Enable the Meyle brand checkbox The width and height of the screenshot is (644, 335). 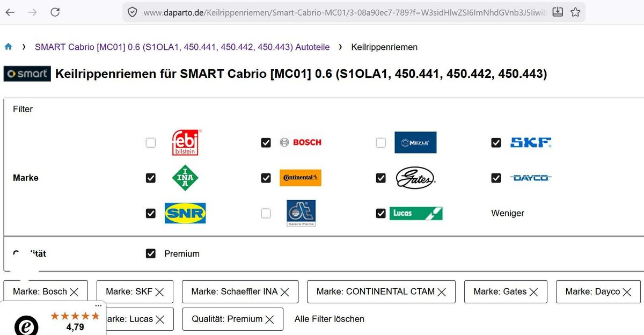(x=380, y=143)
